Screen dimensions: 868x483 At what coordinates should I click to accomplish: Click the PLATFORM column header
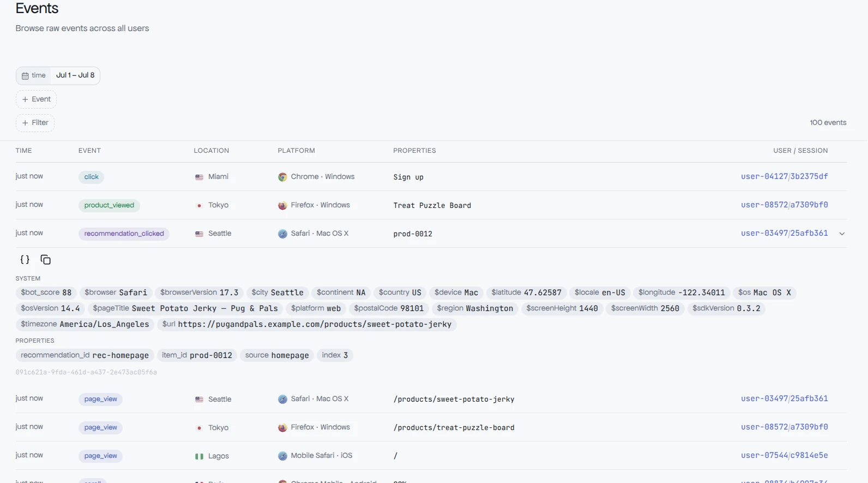tap(296, 151)
